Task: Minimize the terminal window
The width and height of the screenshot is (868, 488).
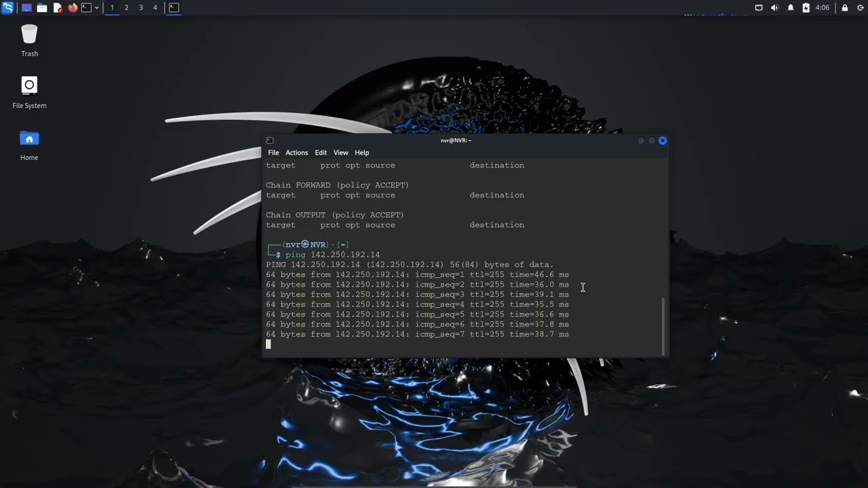Action: point(641,140)
